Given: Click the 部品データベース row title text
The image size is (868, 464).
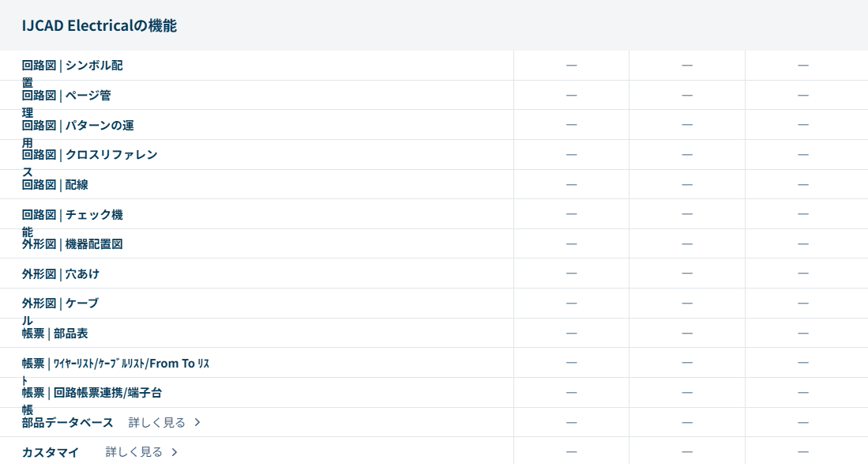Looking at the screenshot, I should pos(68,423).
